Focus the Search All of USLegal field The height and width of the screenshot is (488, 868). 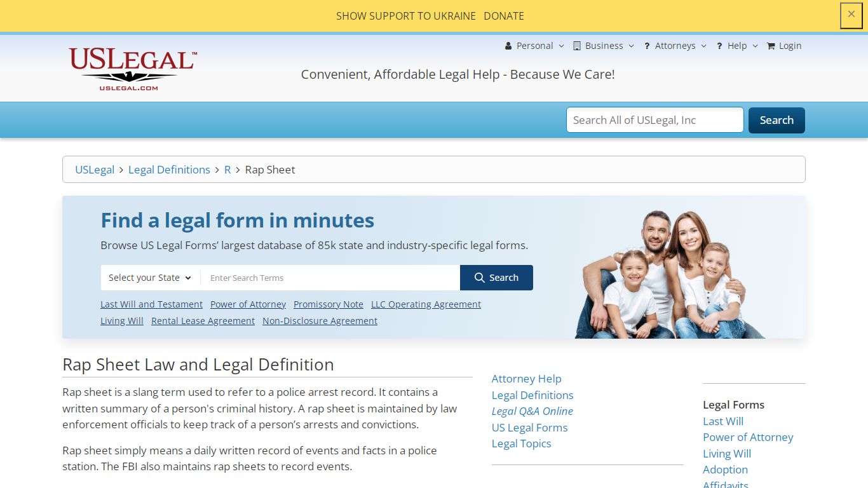click(655, 120)
